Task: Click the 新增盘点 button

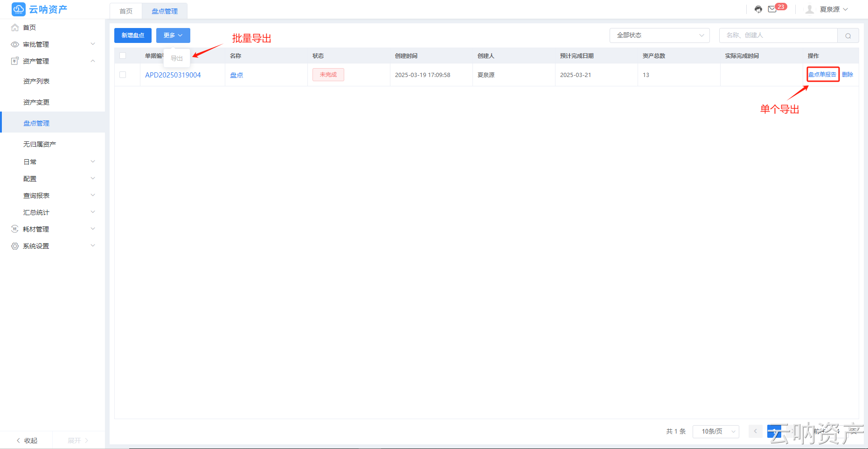Action: (132, 35)
